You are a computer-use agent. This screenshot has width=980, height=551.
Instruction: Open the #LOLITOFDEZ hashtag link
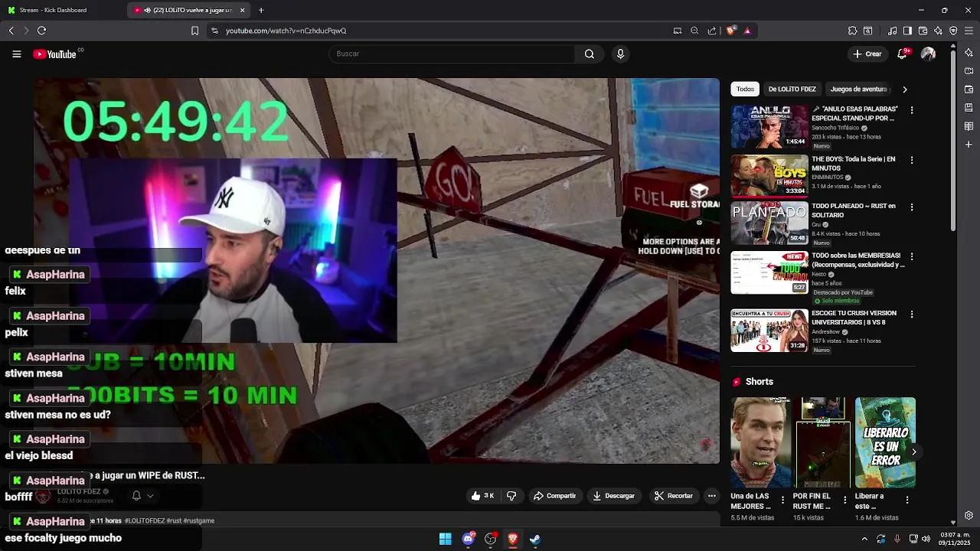pyautogui.click(x=145, y=520)
